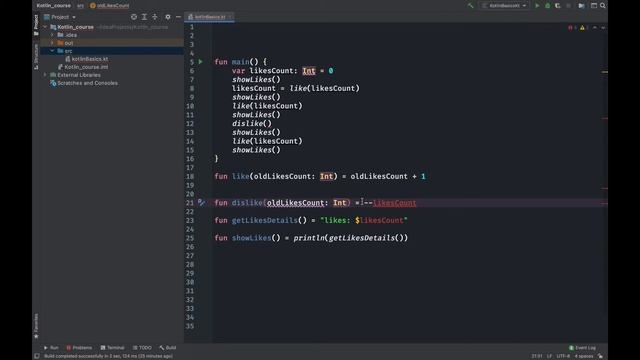640x360 pixels.
Task: Open the Search Everywhere magnifier icon
Action: 603,6
